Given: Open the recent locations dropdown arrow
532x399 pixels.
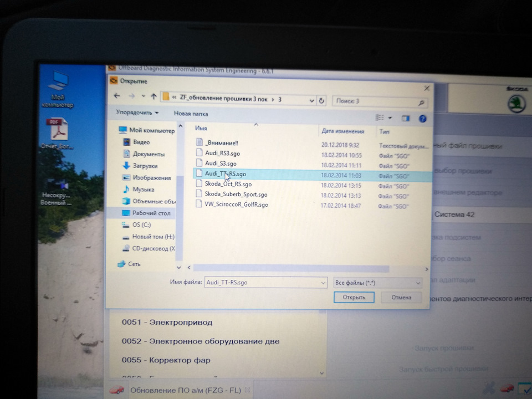Looking at the screenshot, I should (144, 96).
